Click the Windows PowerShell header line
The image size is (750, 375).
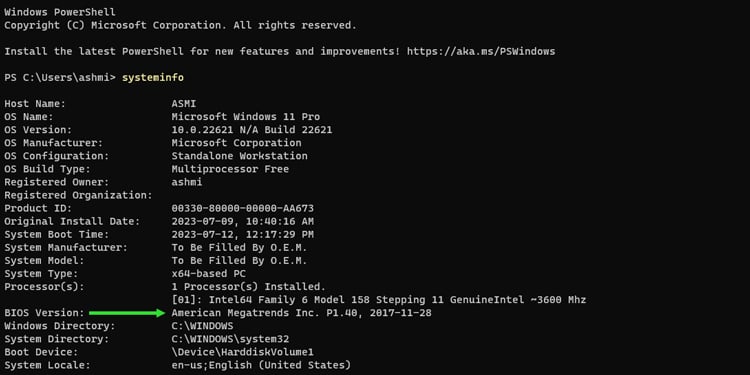(x=60, y=12)
